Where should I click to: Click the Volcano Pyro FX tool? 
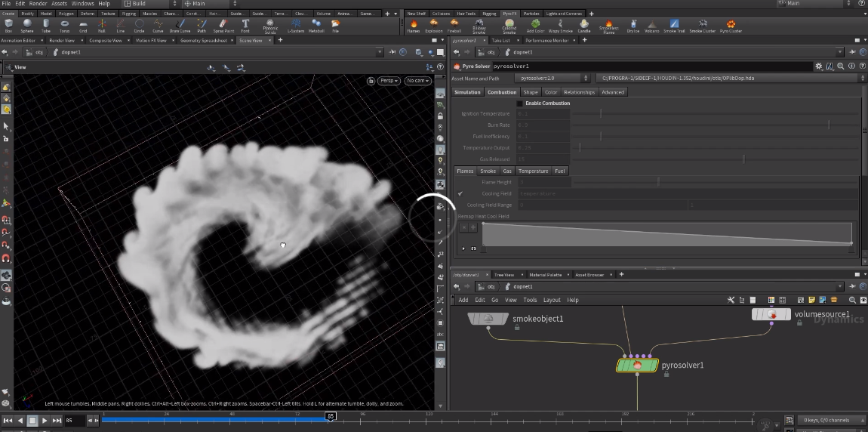click(651, 25)
